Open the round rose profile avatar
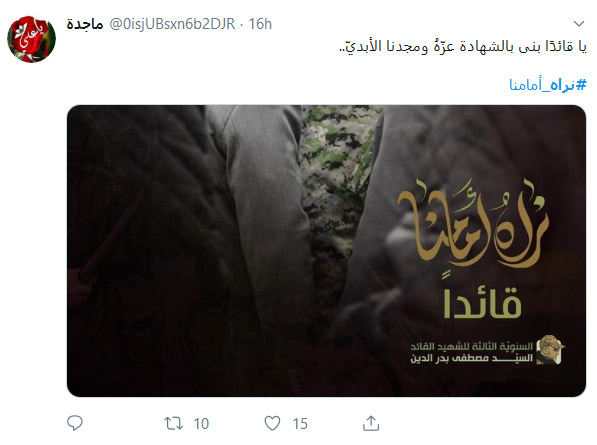597x445 pixels. 32,39
